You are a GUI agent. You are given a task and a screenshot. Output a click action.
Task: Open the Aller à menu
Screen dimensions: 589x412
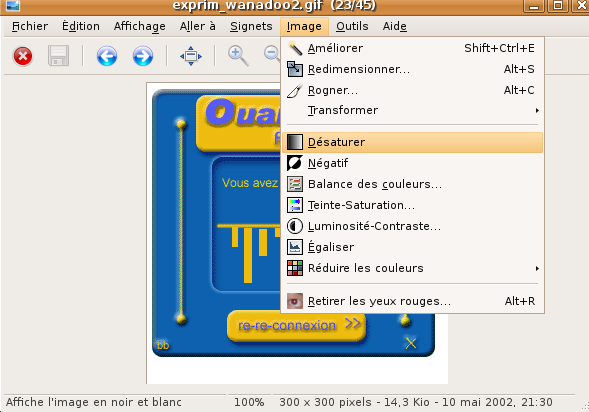[x=198, y=26]
